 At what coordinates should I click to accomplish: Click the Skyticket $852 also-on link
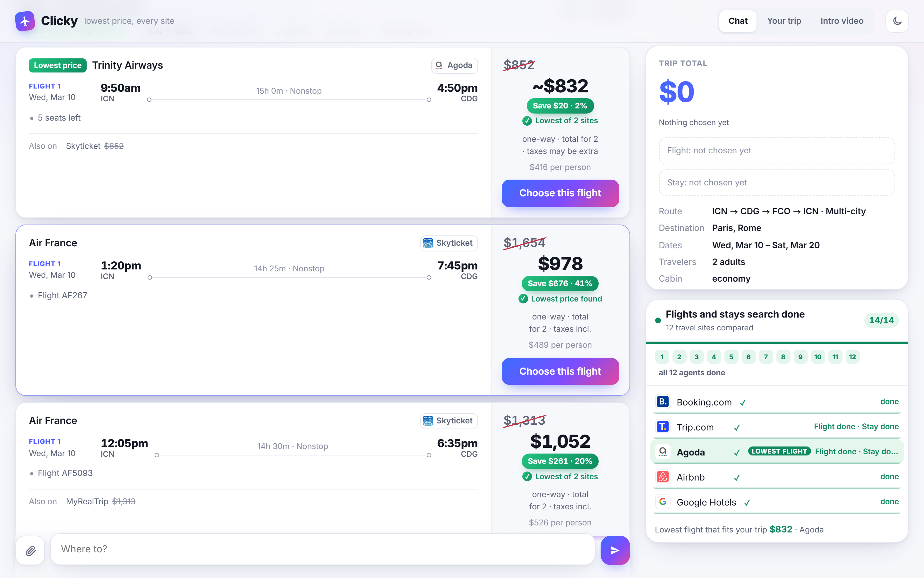(94, 146)
